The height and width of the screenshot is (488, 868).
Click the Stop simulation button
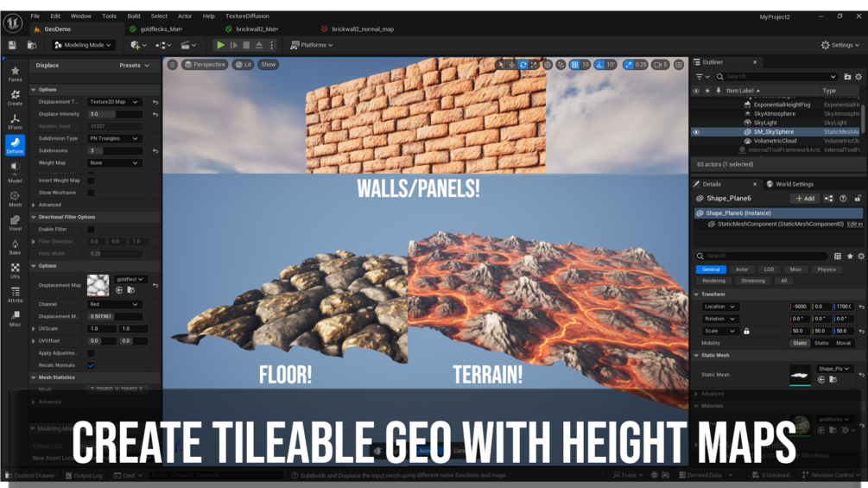coord(246,45)
